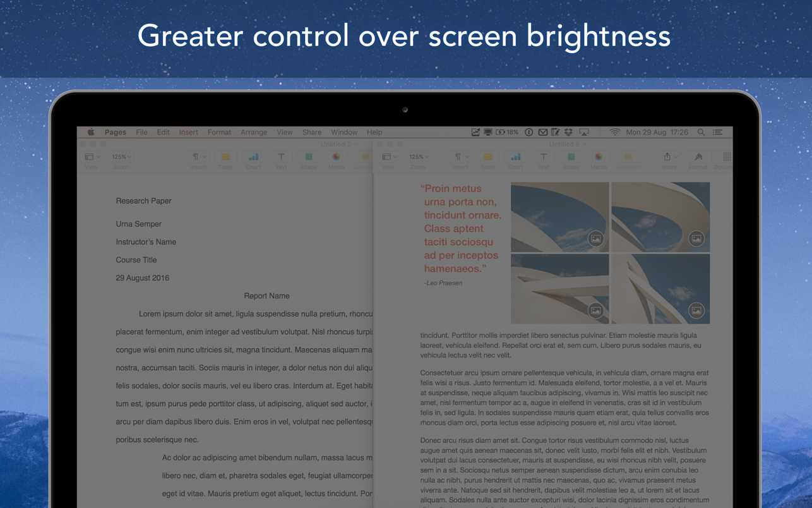This screenshot has width=812, height=508.
Task: Insert a Shape in the right document
Action: pyautogui.click(x=571, y=157)
